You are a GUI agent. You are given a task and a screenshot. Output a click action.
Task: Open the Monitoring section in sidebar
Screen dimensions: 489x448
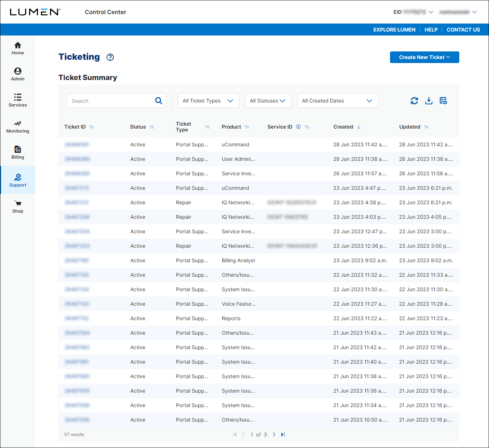pyautogui.click(x=17, y=126)
